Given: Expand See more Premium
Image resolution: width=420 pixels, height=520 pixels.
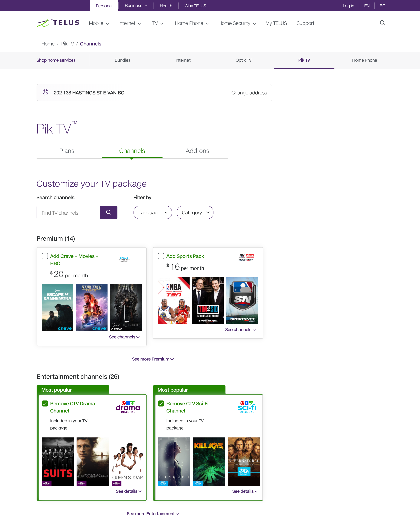Looking at the screenshot, I should click(x=153, y=359).
